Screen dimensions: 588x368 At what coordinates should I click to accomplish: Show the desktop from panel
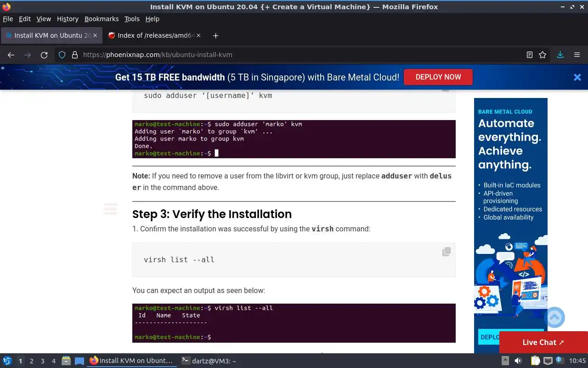coord(79,361)
